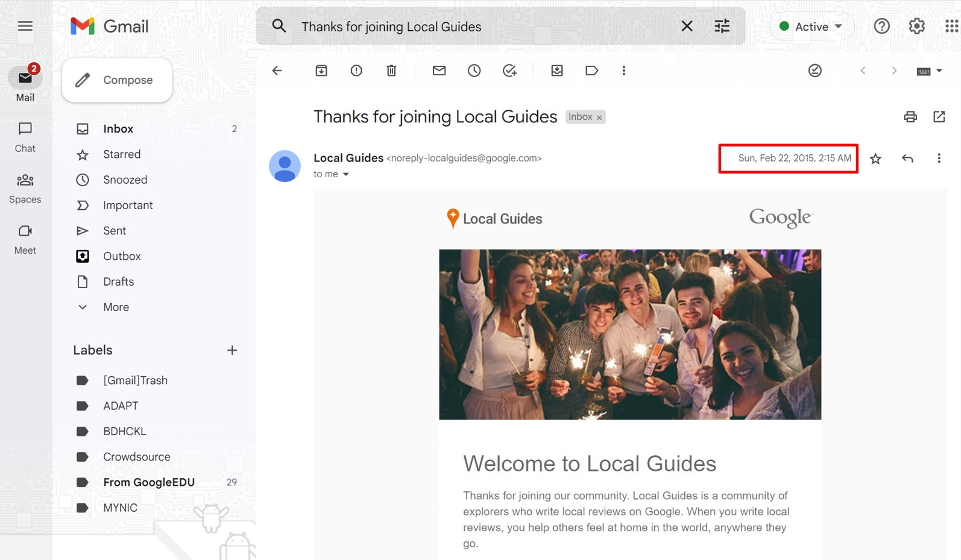Print this email conversation
Image resolution: width=961 pixels, height=560 pixels.
910,117
